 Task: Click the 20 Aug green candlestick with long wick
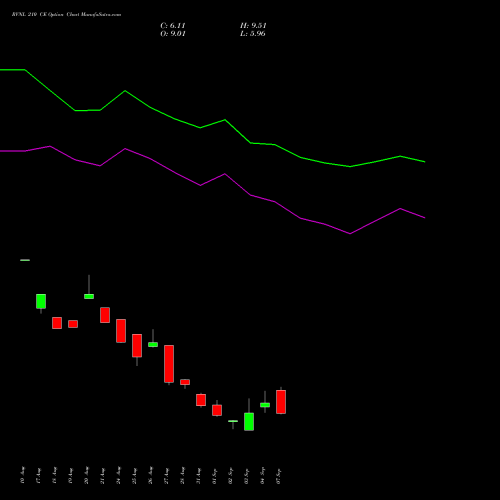tap(89, 296)
